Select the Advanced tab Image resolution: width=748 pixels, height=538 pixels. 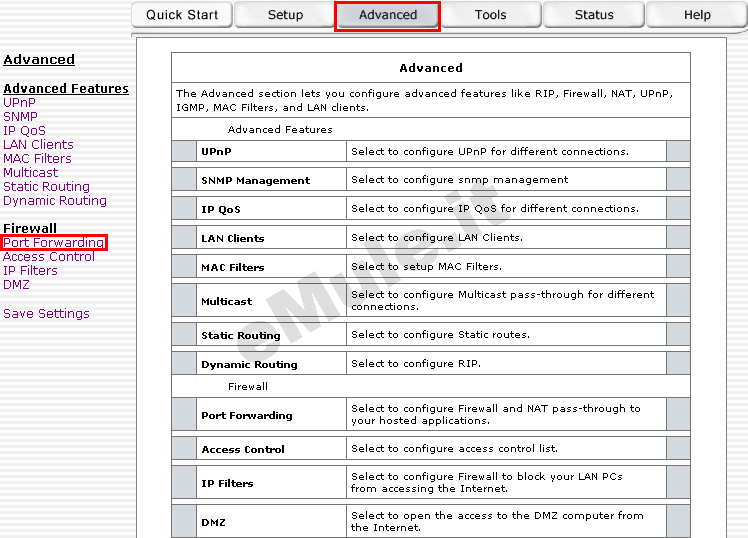[387, 15]
